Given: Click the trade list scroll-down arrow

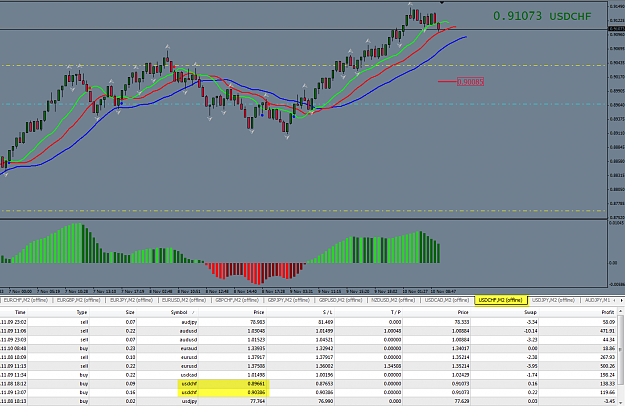Looking at the screenshot, I should [x=621, y=403].
